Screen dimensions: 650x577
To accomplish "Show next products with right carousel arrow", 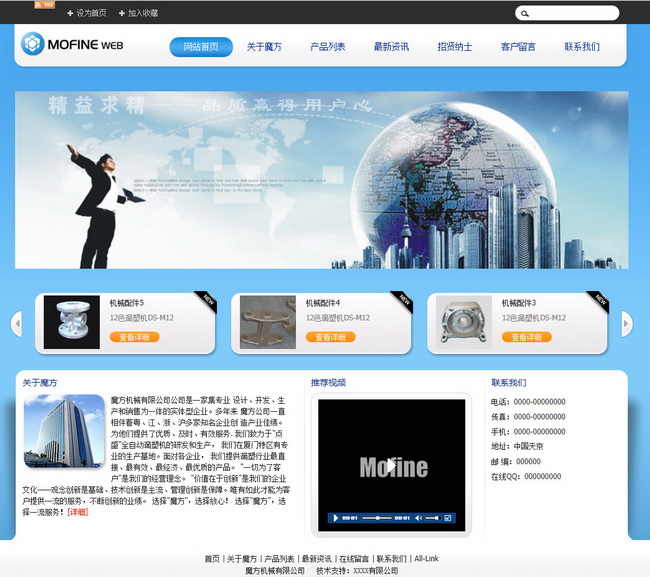I will [x=627, y=323].
